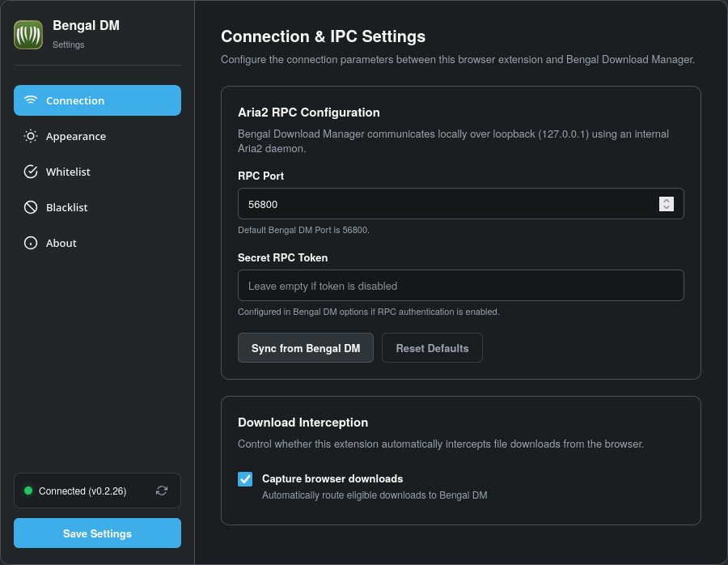Click the sun icon beside Appearance
Screen dimensions: 728x565
[x=31, y=136]
